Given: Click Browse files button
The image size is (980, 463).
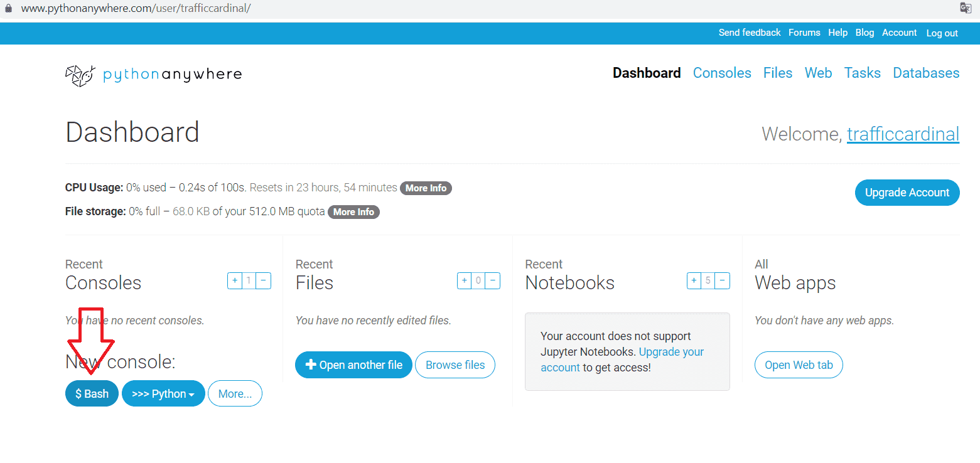Looking at the screenshot, I should (x=455, y=365).
